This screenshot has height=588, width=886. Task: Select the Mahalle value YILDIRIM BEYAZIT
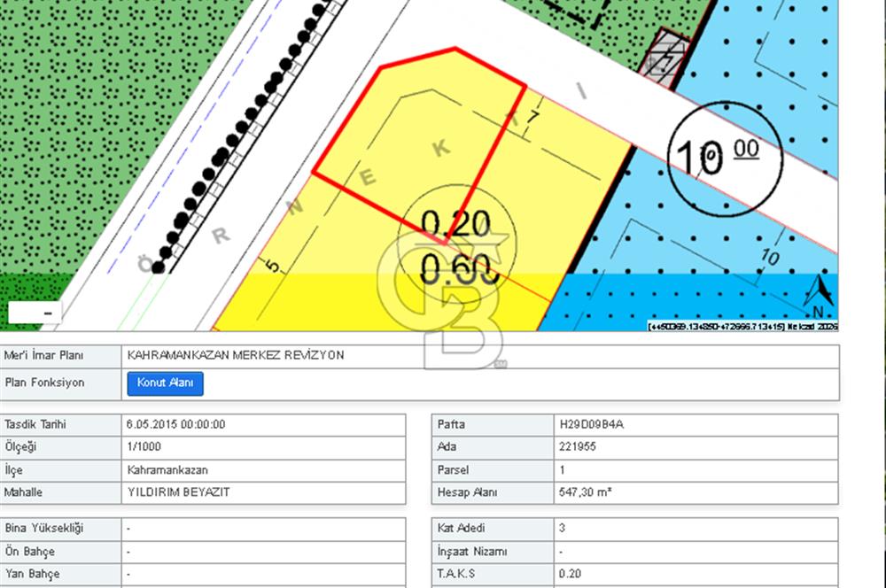click(178, 492)
